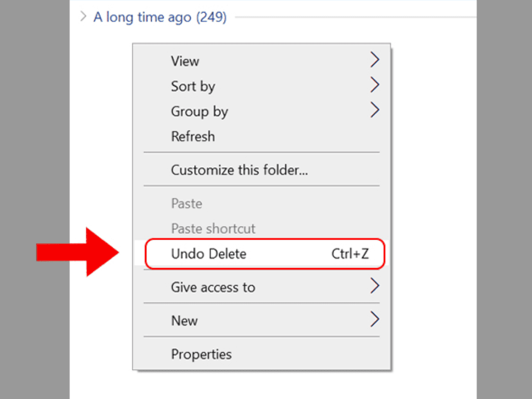The image size is (532, 399).
Task: Expand the "A long time ago" group chevron
Action: point(83,17)
